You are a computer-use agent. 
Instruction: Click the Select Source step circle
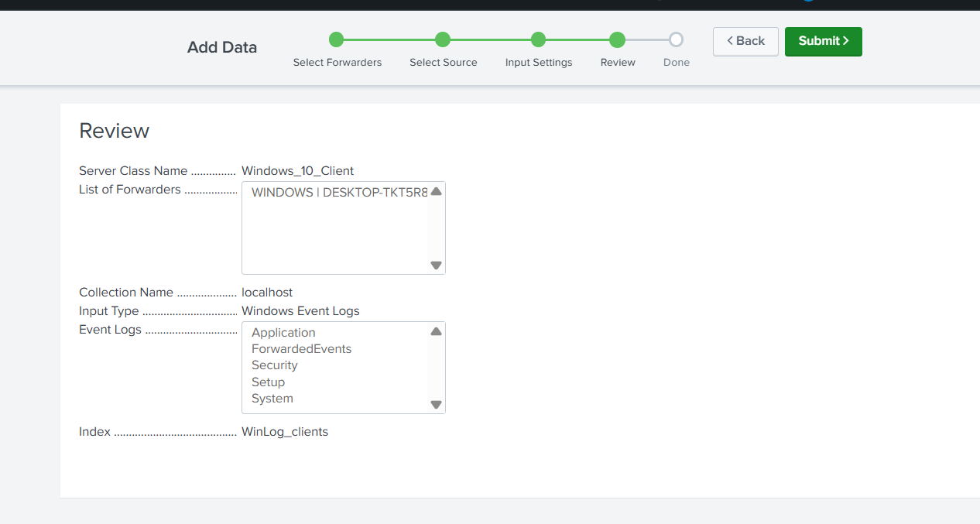point(443,39)
